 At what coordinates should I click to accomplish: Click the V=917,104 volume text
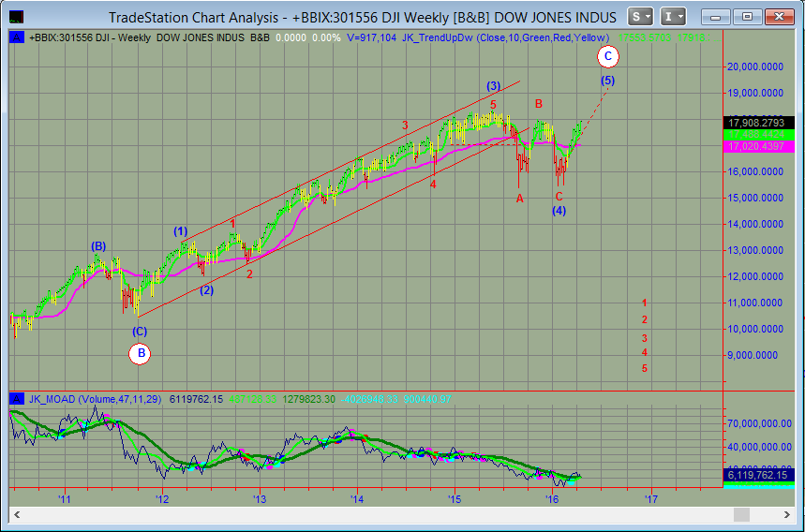pyautogui.click(x=371, y=37)
